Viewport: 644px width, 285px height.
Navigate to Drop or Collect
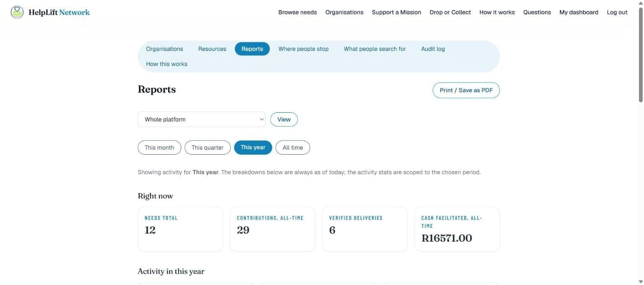coord(450,12)
